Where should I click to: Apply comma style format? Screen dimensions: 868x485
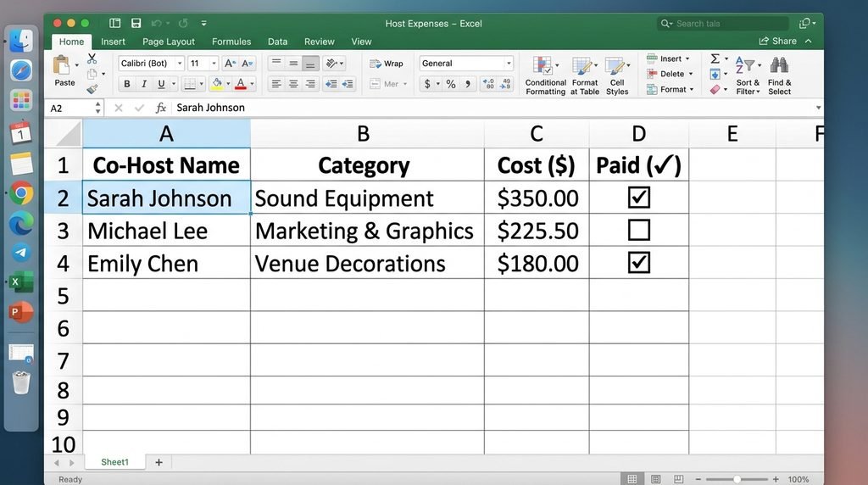tap(468, 84)
